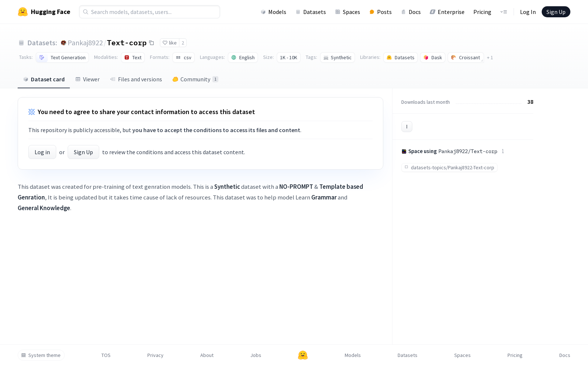The width and height of the screenshot is (588, 368).
Task: Click the Synthetic tag
Action: (337, 57)
